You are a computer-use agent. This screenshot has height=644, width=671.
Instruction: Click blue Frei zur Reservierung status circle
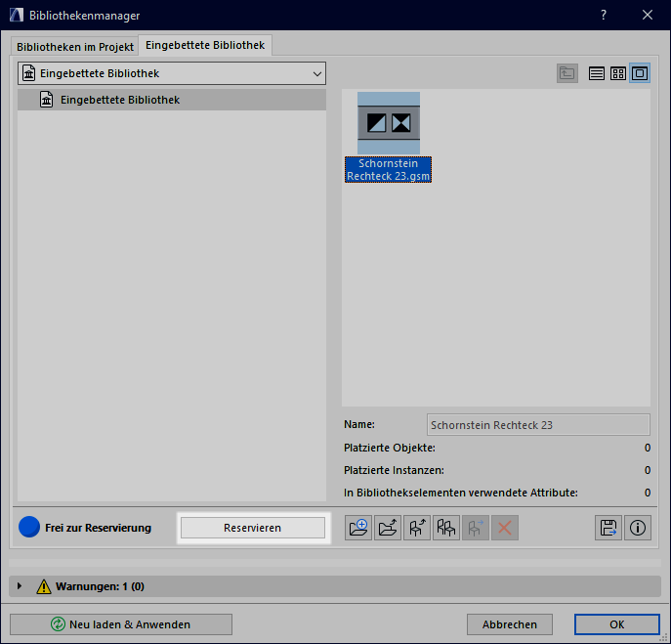pos(29,527)
